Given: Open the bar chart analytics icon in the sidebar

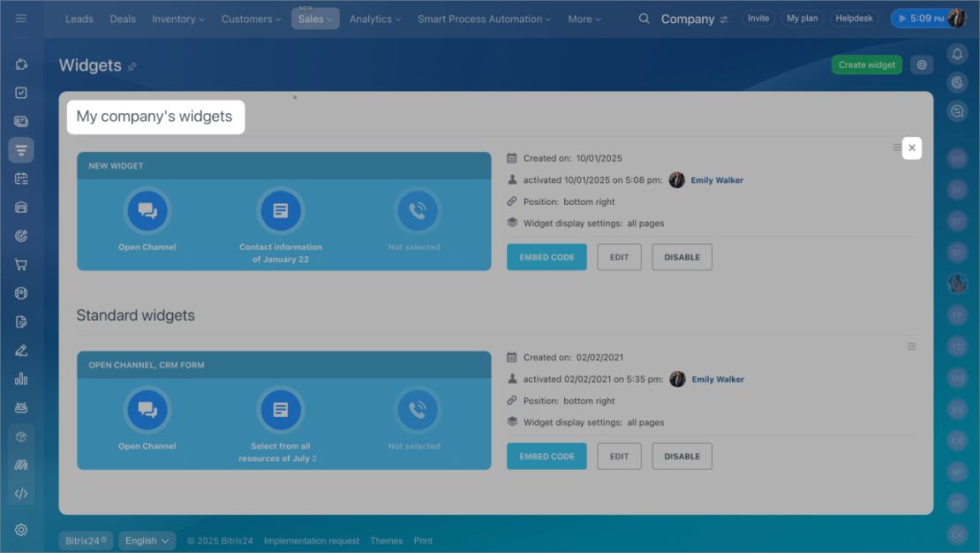Looking at the screenshot, I should (20, 379).
